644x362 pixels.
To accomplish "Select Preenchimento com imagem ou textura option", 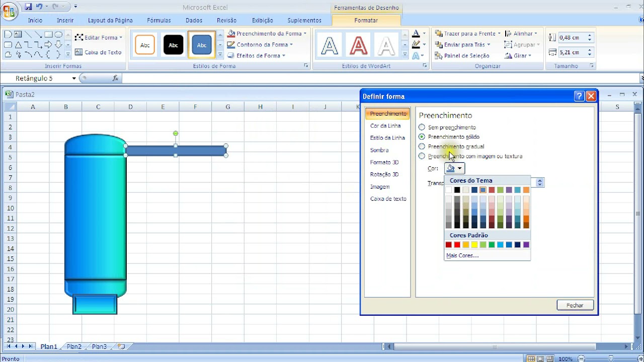I will [422, 156].
